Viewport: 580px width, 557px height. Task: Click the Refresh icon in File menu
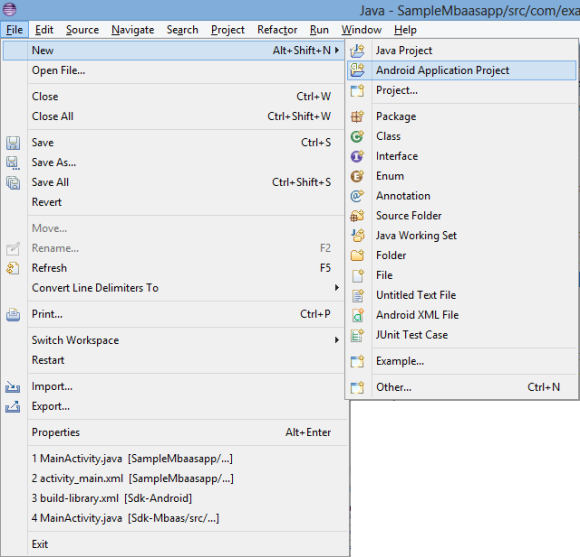pos(13,268)
